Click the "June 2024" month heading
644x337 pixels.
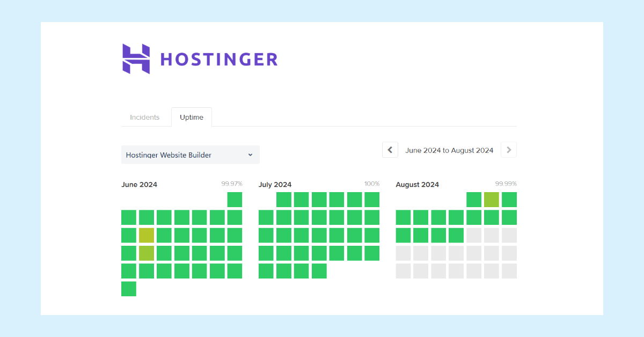pos(140,185)
